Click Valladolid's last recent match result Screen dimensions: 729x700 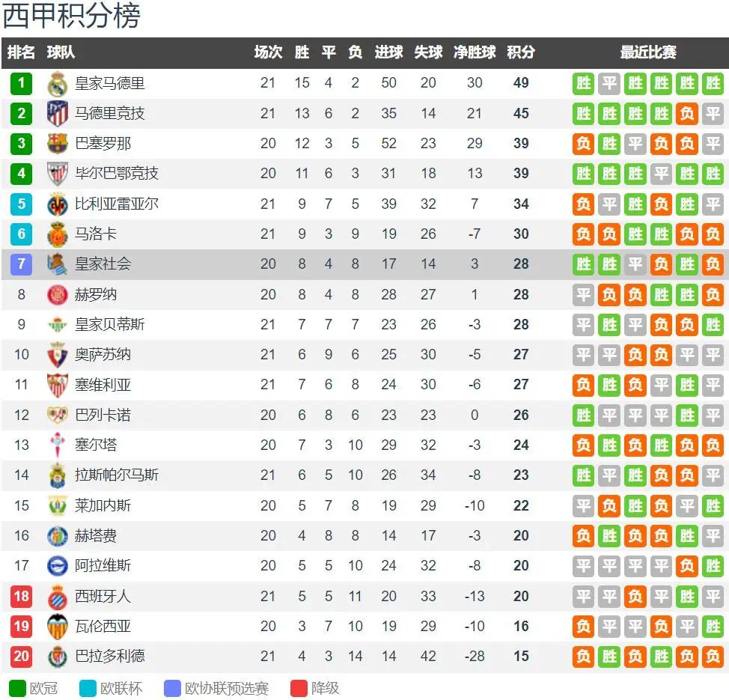coord(713,657)
